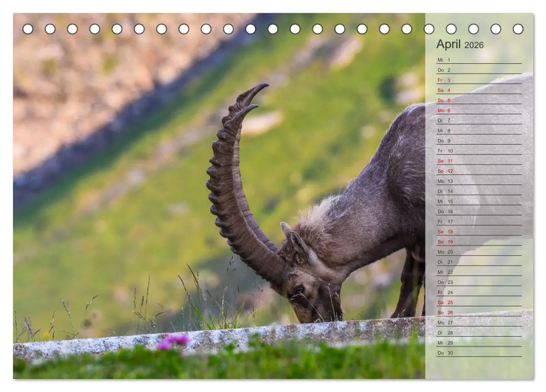
Task: Select the So 5 Sunday row
Action: tap(479, 100)
